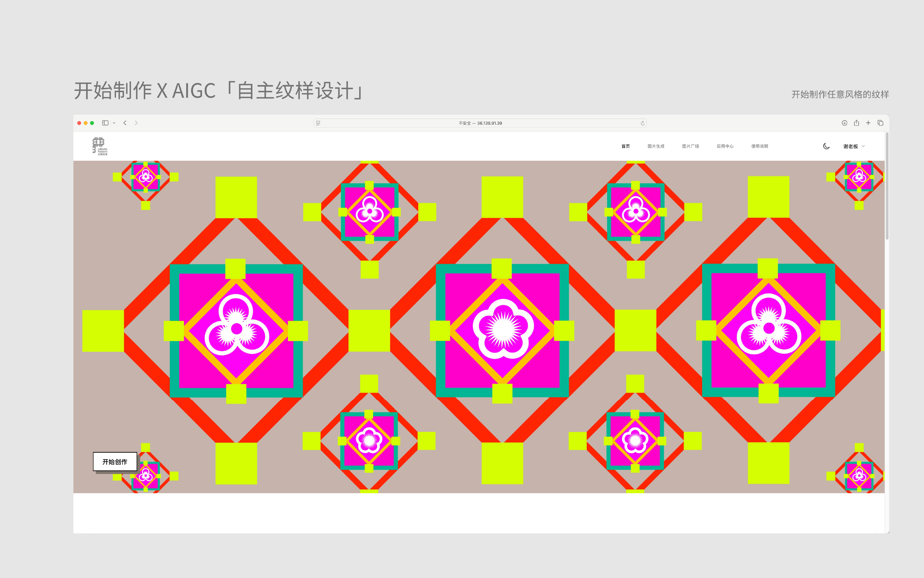Open the page reader menu icon in address bar
The height and width of the screenshot is (578, 924).
[x=318, y=123]
